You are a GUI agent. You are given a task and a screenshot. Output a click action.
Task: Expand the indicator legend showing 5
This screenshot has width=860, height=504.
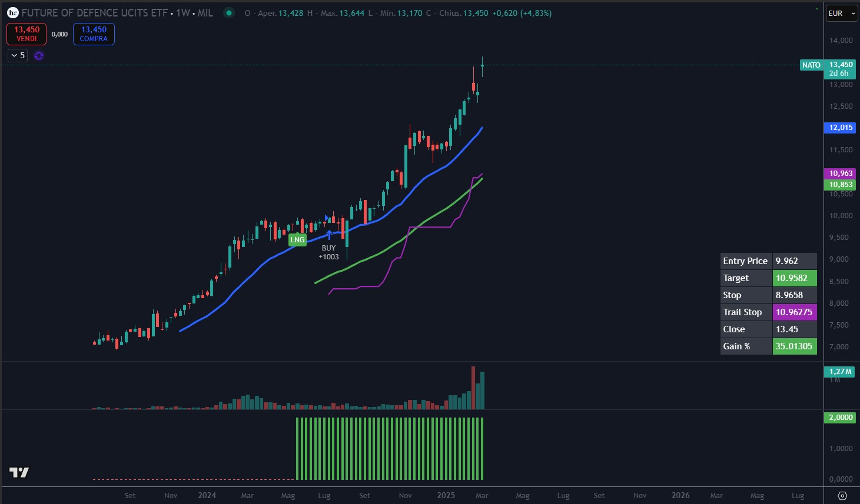coord(18,55)
